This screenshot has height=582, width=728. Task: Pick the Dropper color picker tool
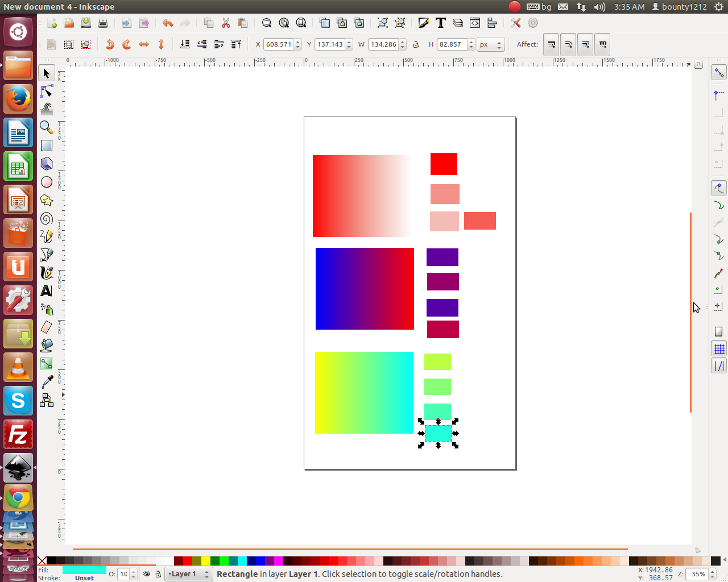point(47,382)
